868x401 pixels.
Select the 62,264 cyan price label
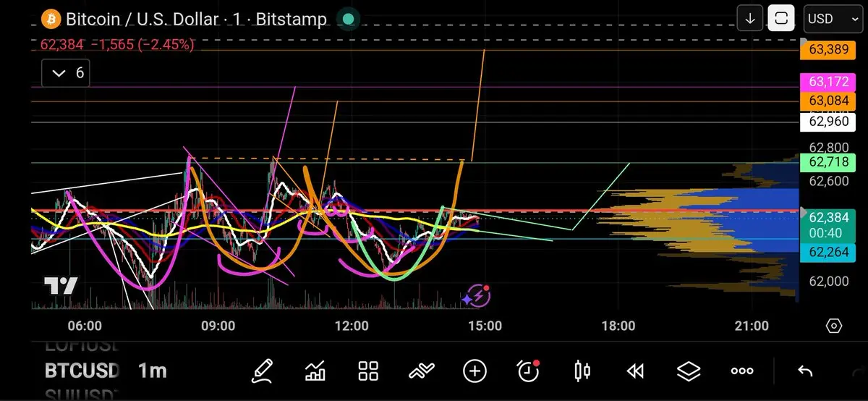pos(828,252)
